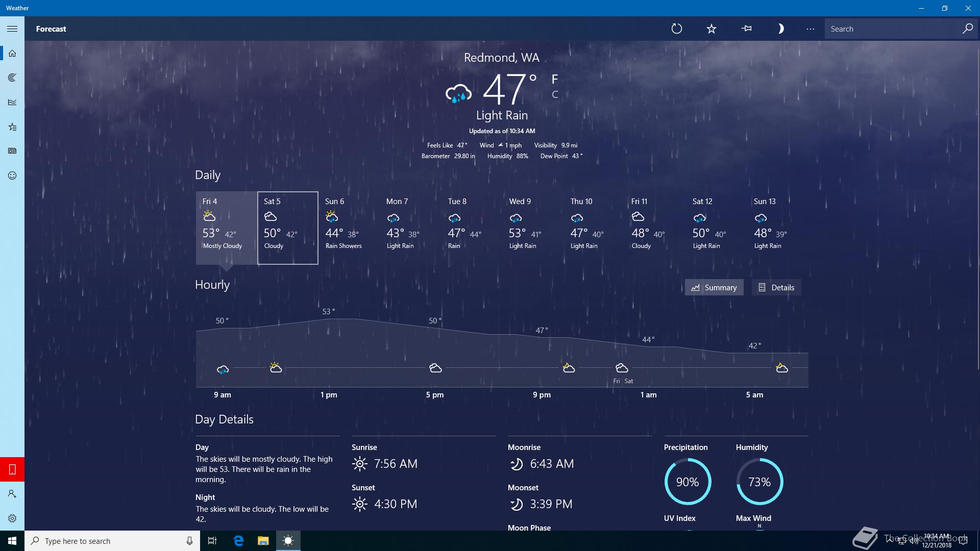Click the 9 am rain icon on hourly chart
Screen dimensions: 980x551
click(x=223, y=369)
